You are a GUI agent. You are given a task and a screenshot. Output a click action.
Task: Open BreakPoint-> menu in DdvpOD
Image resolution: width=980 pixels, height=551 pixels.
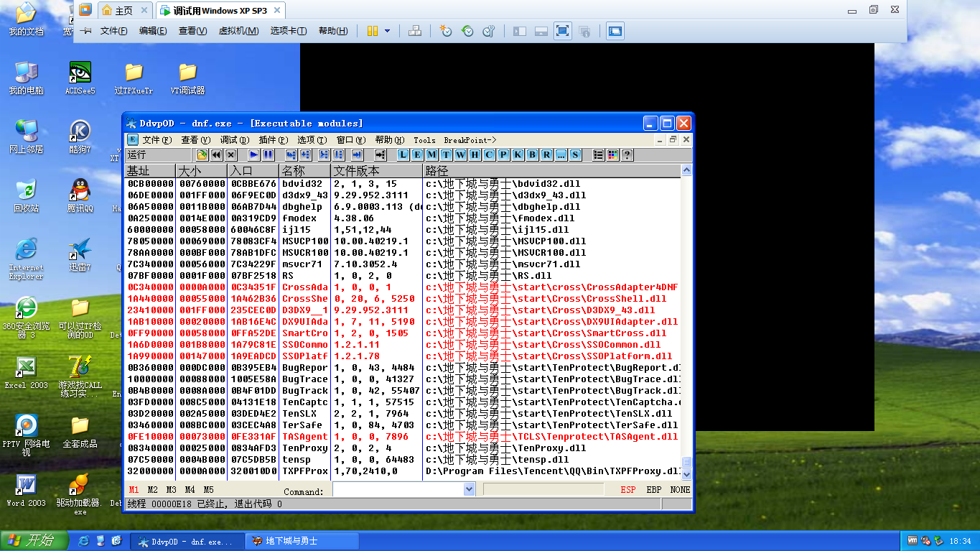(x=470, y=140)
